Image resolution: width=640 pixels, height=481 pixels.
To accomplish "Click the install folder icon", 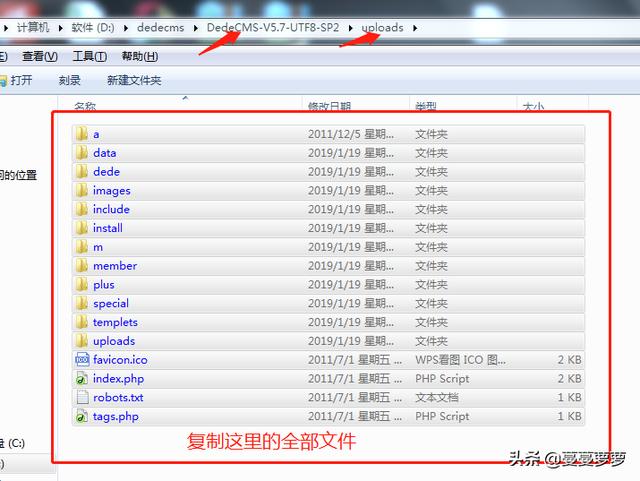I will (x=82, y=228).
